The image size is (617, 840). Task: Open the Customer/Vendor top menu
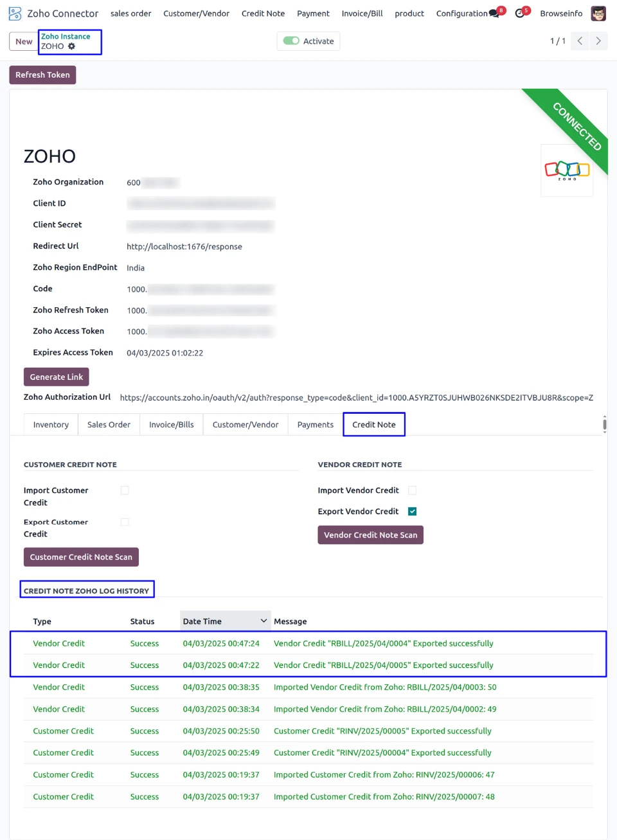pyautogui.click(x=196, y=13)
